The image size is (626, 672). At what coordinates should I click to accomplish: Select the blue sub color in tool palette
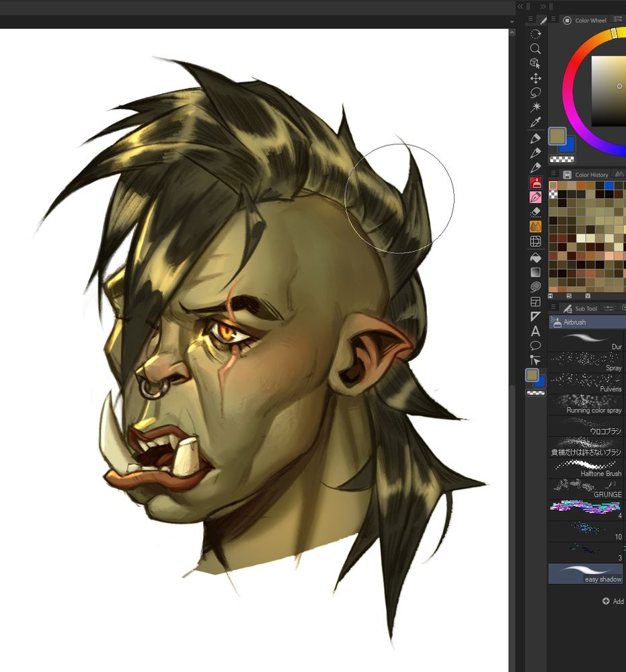click(541, 382)
